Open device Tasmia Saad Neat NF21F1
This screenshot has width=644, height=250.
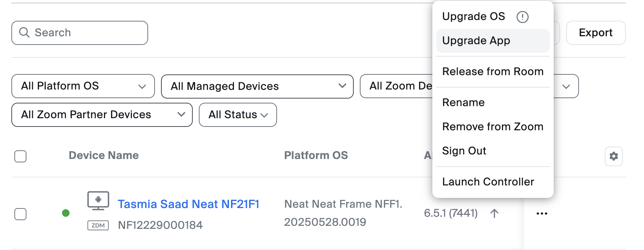point(189,204)
